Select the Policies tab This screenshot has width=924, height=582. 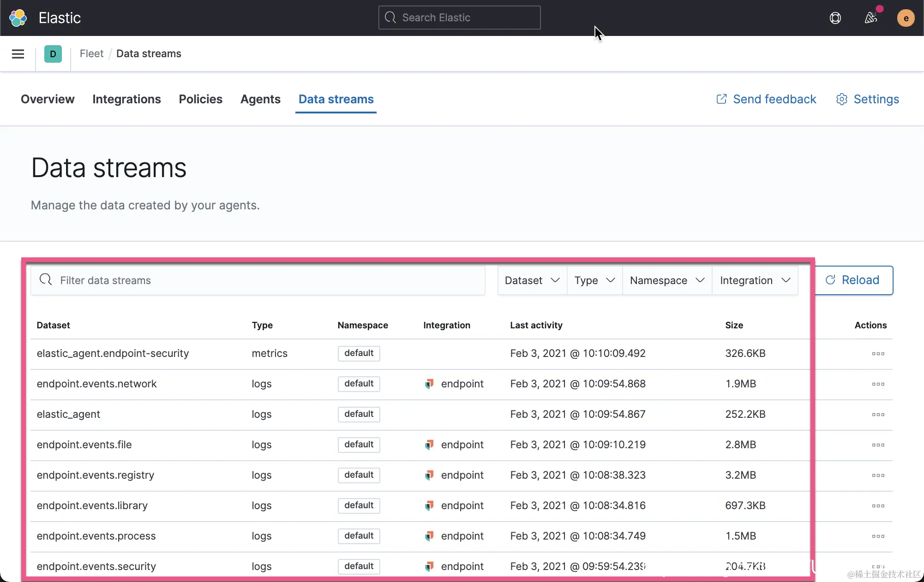tap(200, 99)
